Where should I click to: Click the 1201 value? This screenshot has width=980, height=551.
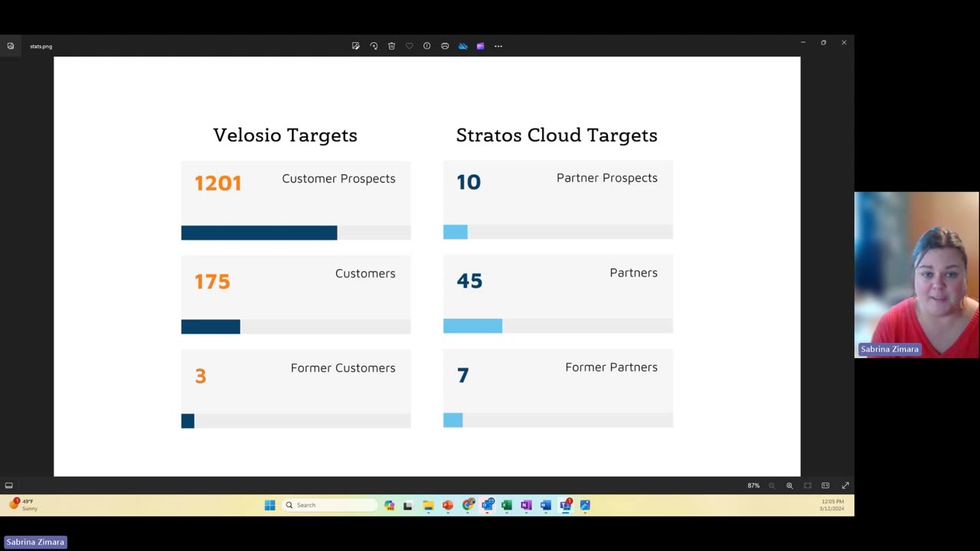(217, 183)
